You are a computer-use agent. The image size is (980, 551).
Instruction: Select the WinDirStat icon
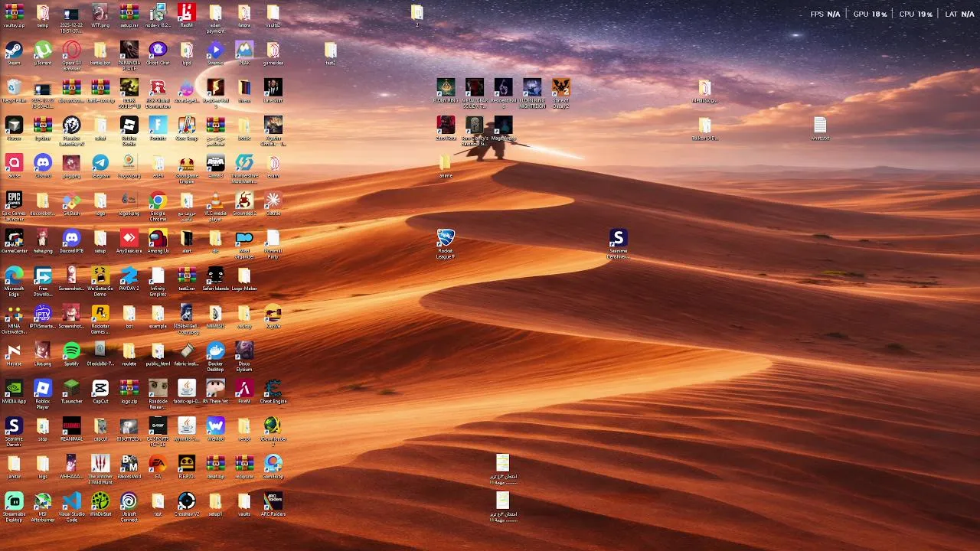(x=100, y=503)
